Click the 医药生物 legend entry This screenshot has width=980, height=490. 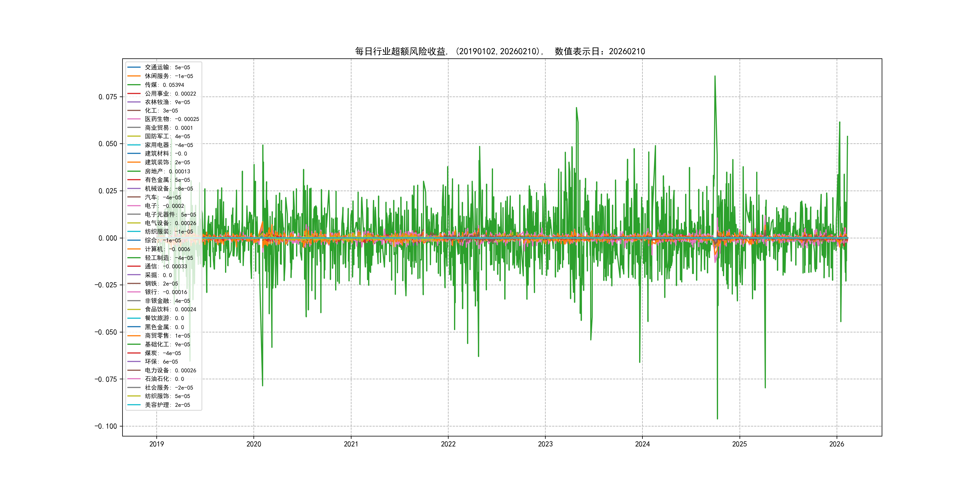point(171,119)
